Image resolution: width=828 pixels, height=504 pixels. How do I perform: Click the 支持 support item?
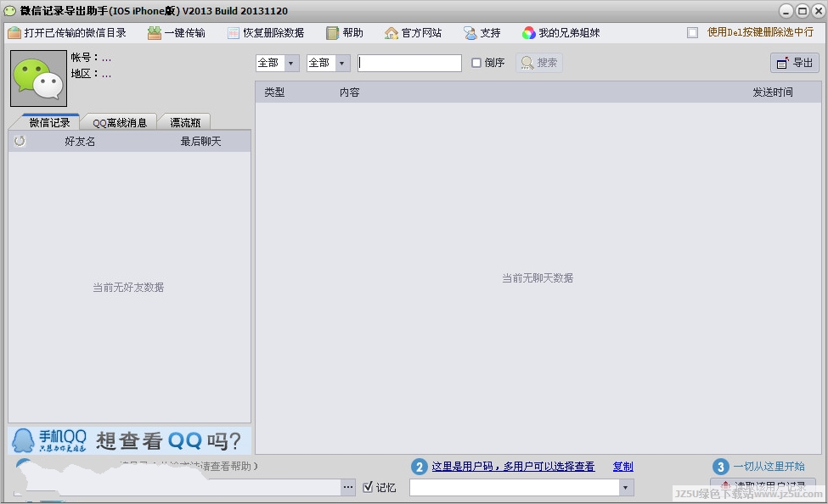click(x=482, y=33)
